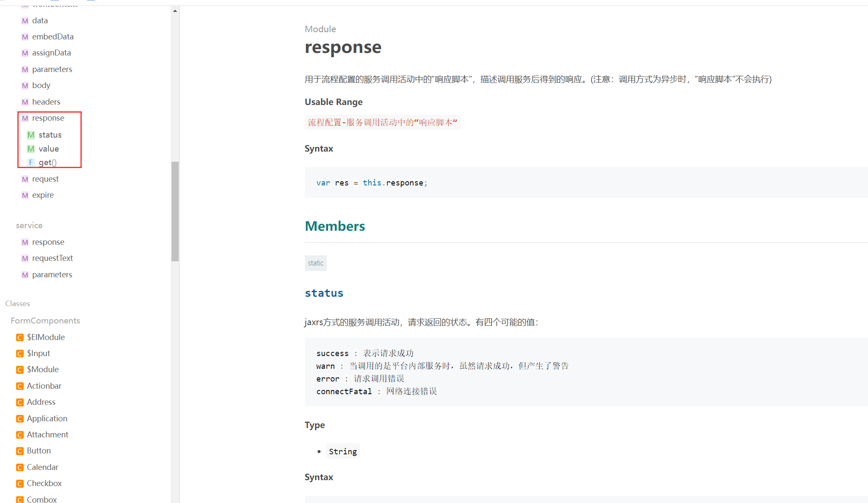
Task: Click the scroll-up arrow in the sidebar
Action: coord(175,11)
